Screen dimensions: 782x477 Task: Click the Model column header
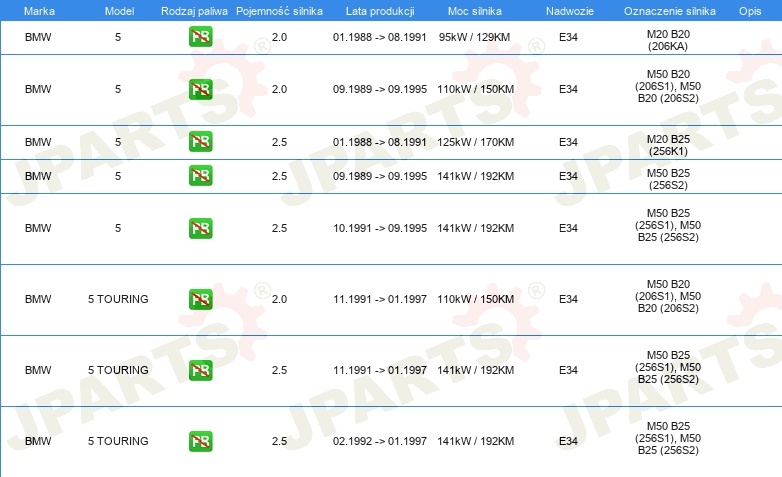[119, 11]
